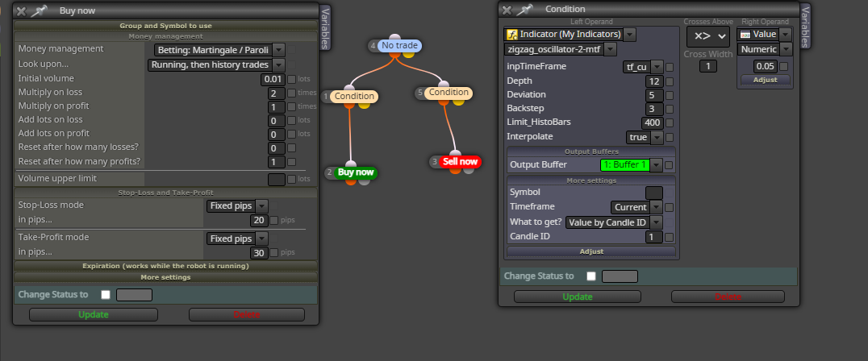
Task: Open zigzag_oscillator-2-mtf indicator dropdown
Action: (611, 49)
